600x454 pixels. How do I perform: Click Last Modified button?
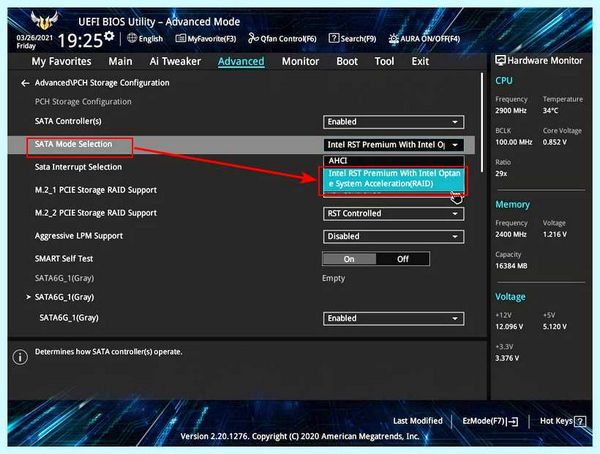(418, 421)
